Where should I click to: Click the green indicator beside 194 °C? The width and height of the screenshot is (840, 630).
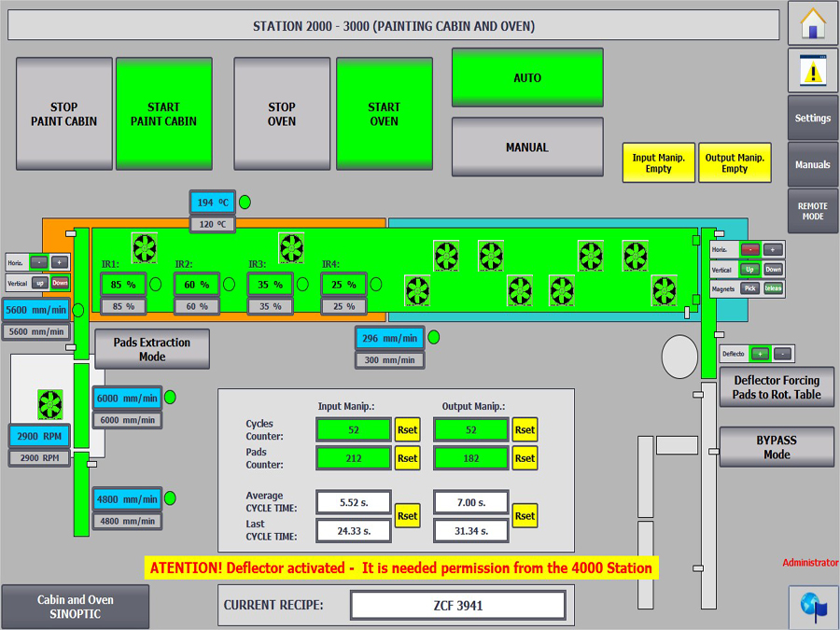(245, 202)
